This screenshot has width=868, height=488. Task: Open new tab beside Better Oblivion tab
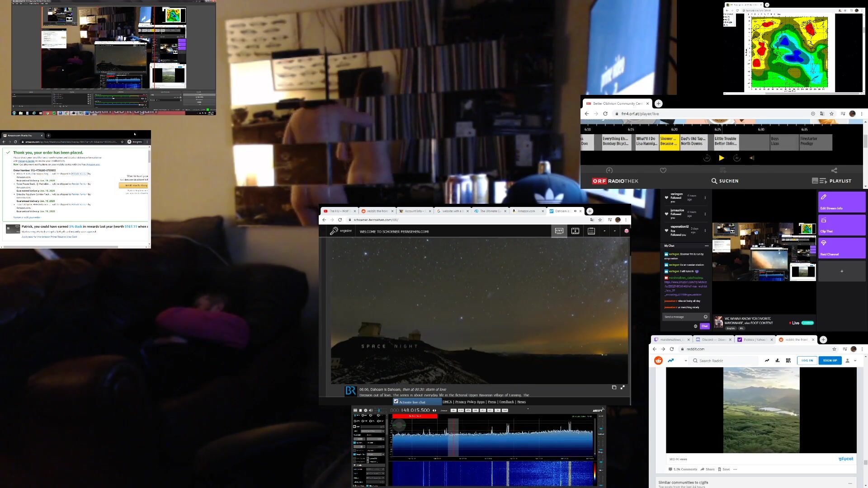[x=659, y=103]
